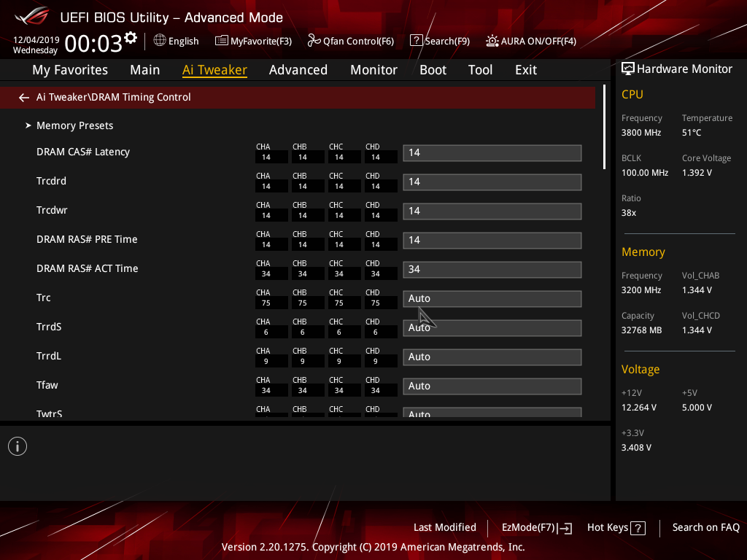
Task: Select TrrdL row label
Action: click(49, 356)
